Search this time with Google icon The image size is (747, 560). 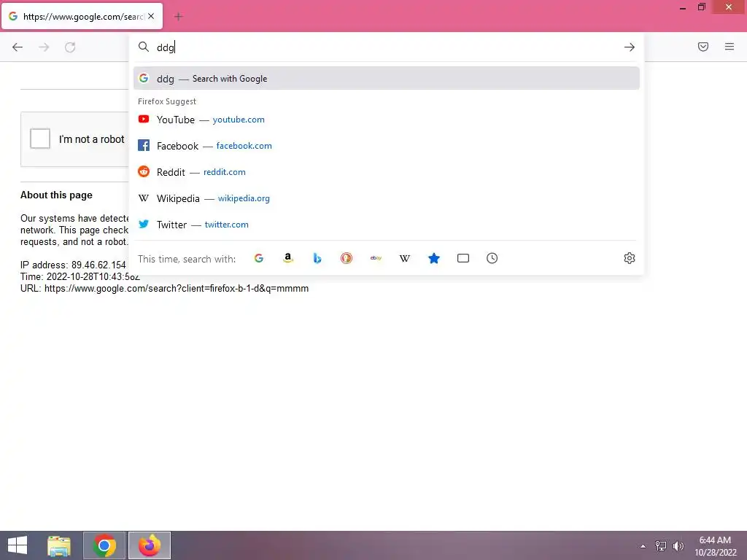point(259,258)
